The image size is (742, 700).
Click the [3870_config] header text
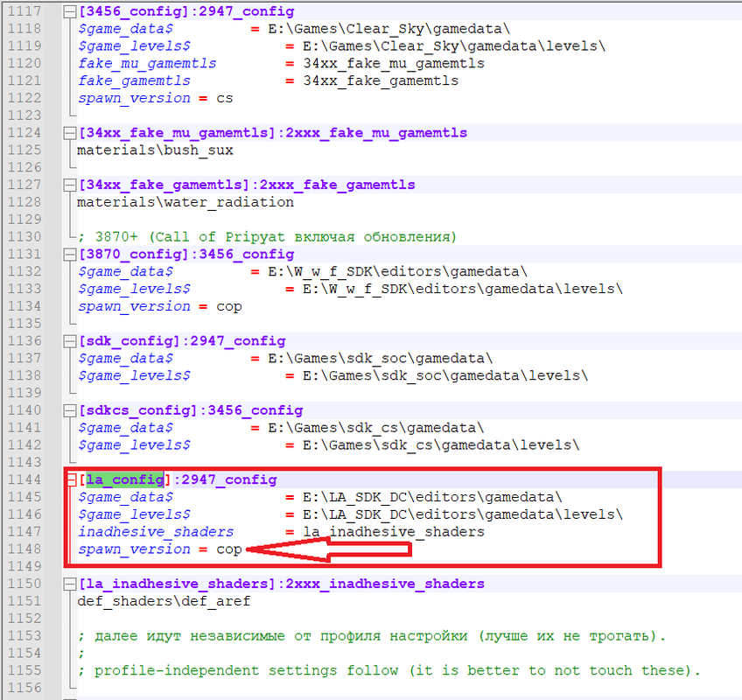point(135,254)
